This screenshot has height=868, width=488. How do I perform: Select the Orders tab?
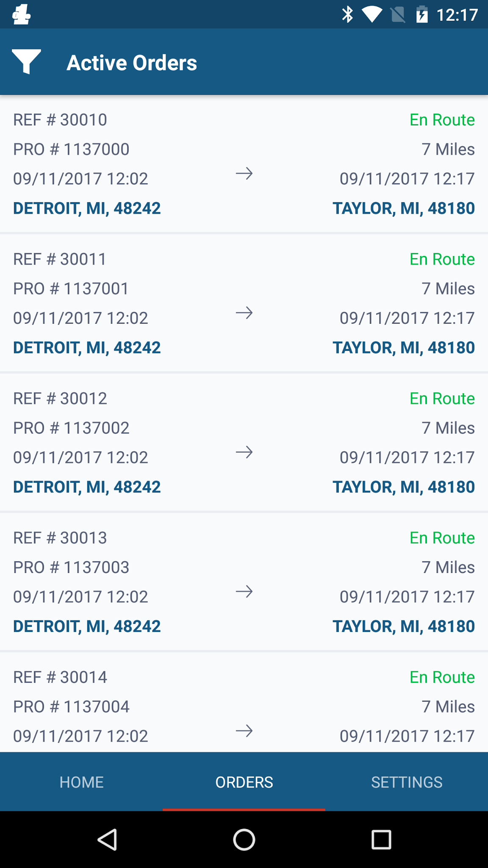coord(244,782)
